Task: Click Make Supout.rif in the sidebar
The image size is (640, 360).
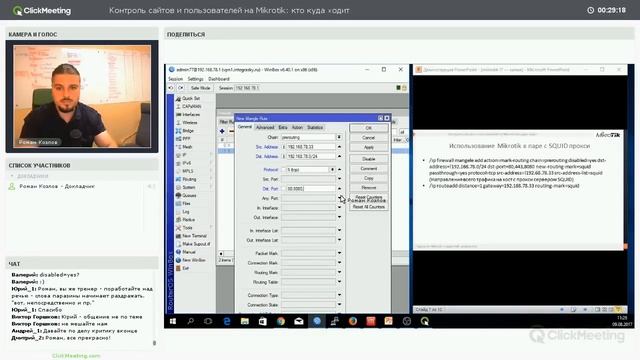Action: [196, 244]
